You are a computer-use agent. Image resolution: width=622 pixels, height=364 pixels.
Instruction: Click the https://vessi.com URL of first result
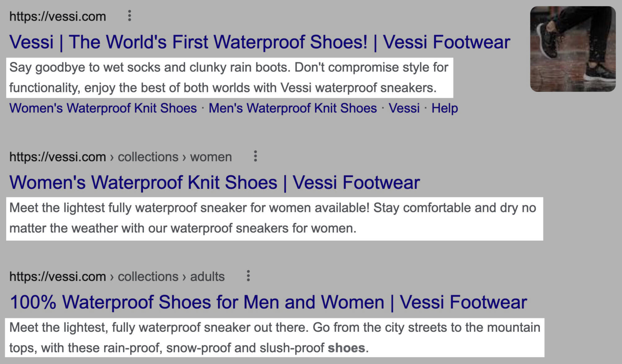coord(58,16)
